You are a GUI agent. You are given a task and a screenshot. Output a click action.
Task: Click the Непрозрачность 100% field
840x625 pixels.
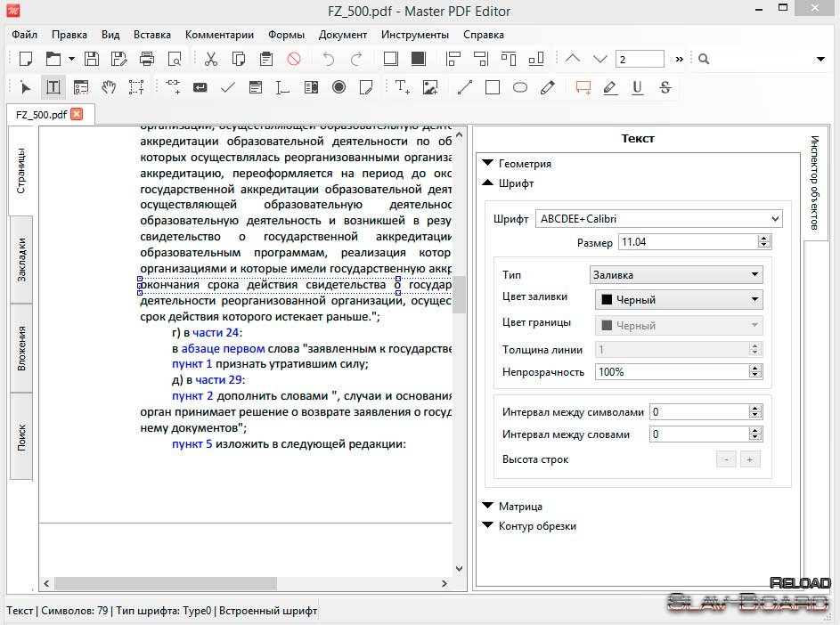point(679,371)
